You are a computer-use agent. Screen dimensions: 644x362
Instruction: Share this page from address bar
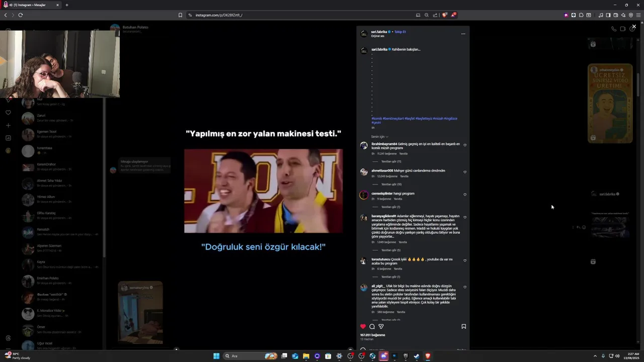(435, 15)
